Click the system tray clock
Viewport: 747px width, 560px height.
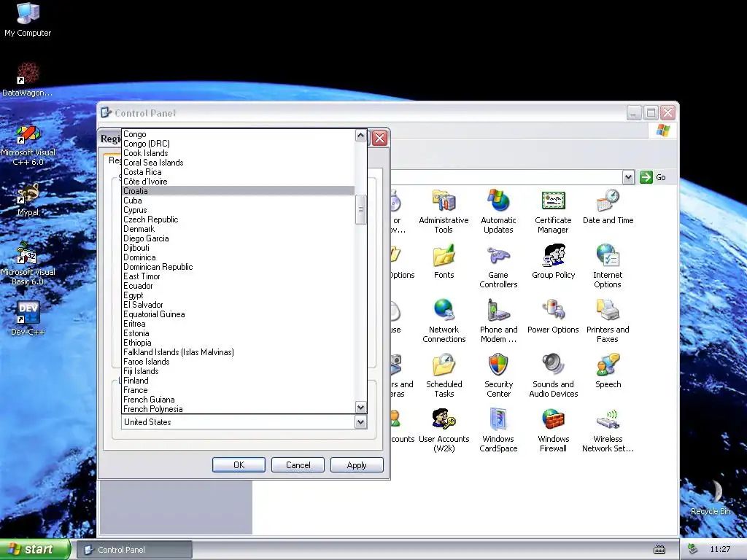pyautogui.click(x=720, y=549)
